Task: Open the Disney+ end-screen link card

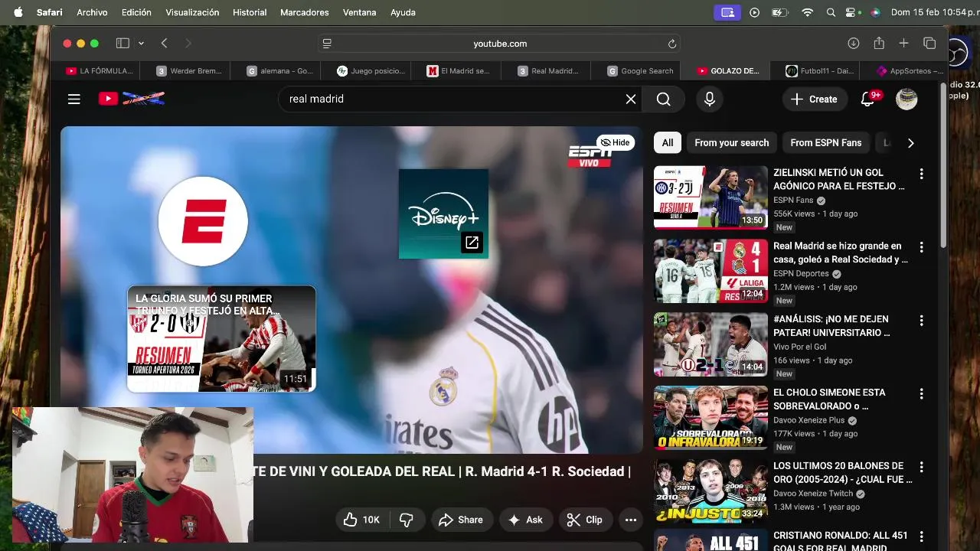Action: coord(443,214)
